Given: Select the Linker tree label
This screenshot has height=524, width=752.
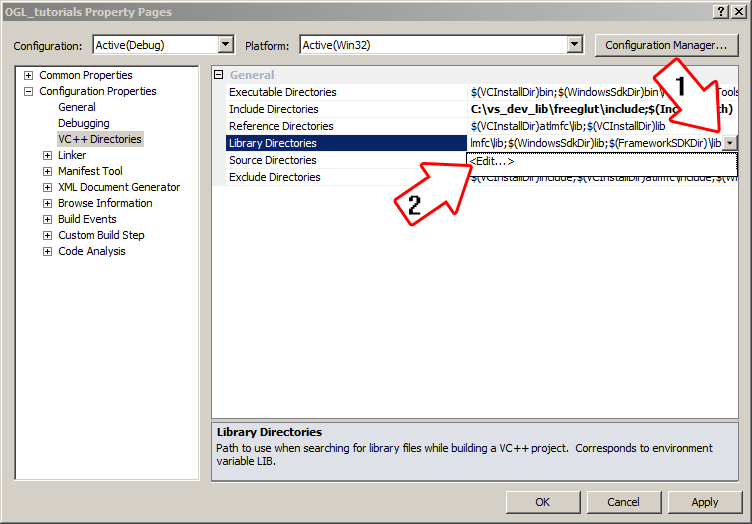Looking at the screenshot, I should [x=72, y=155].
